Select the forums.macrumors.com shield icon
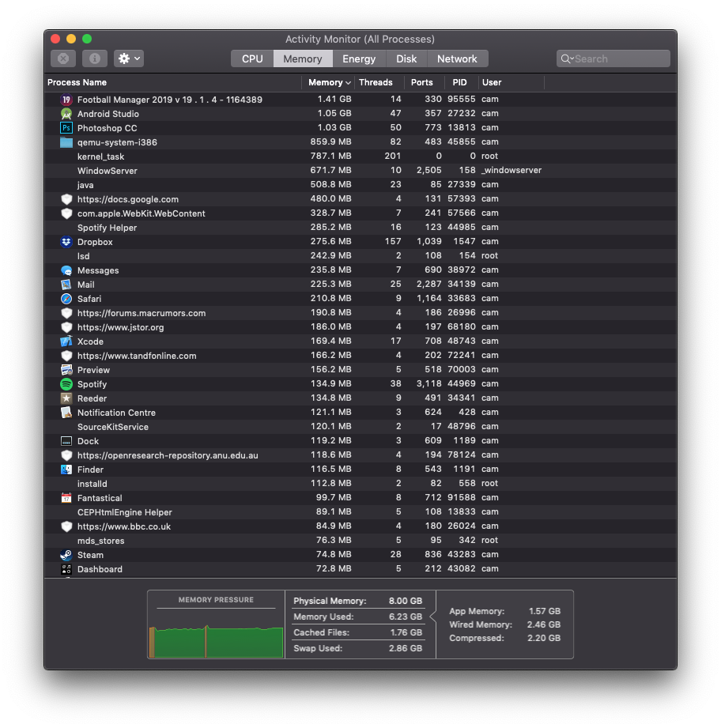This screenshot has width=721, height=728. [66, 313]
